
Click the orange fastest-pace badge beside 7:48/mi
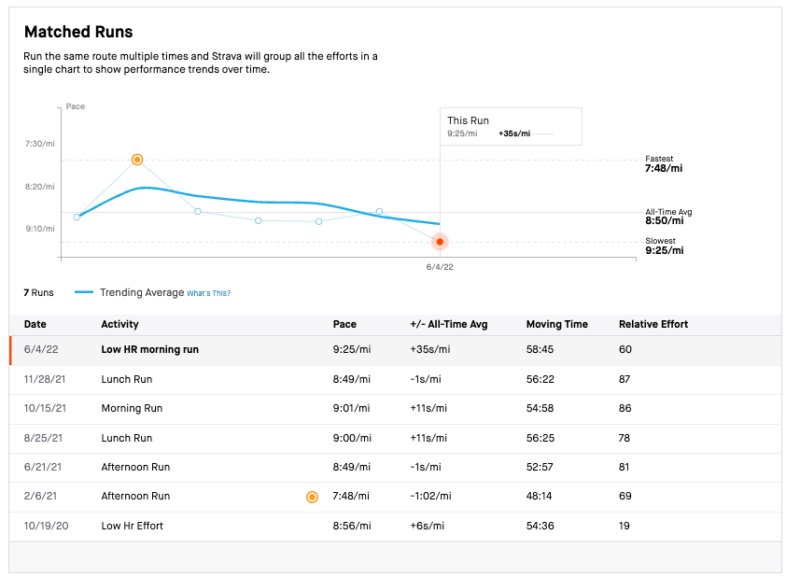pyautogui.click(x=312, y=496)
